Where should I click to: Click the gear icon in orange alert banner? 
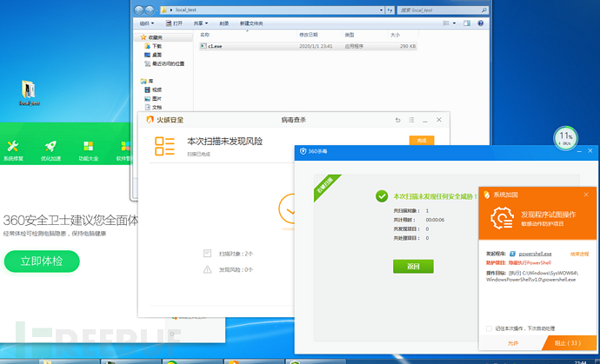click(x=502, y=218)
